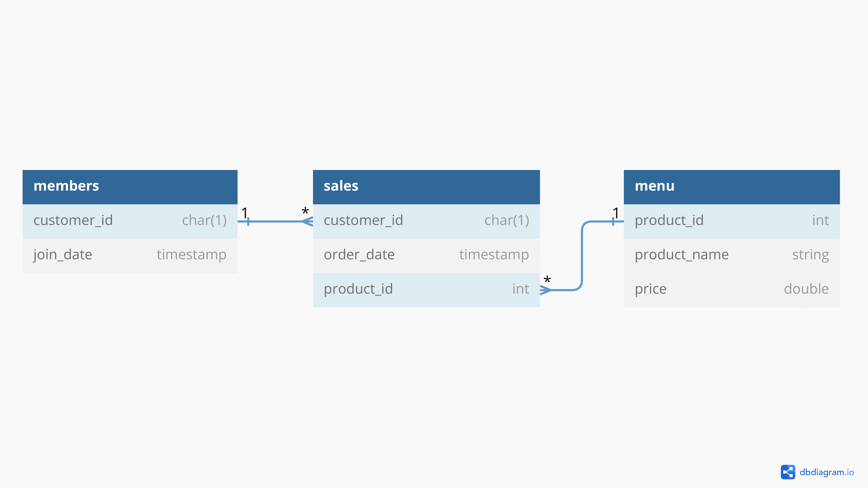Click the "1" cardinality label beside menu
The height and width of the screenshot is (488, 868).
tap(616, 212)
